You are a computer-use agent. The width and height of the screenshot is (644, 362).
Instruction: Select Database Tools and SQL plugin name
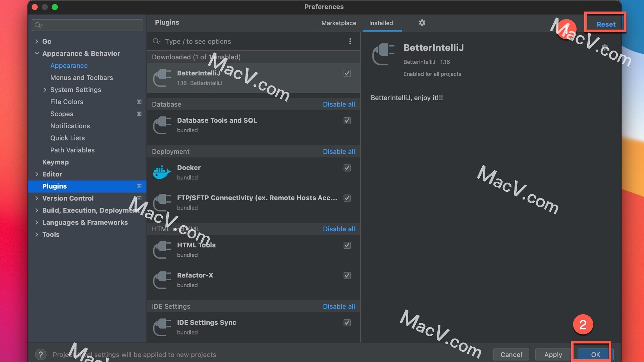(217, 120)
